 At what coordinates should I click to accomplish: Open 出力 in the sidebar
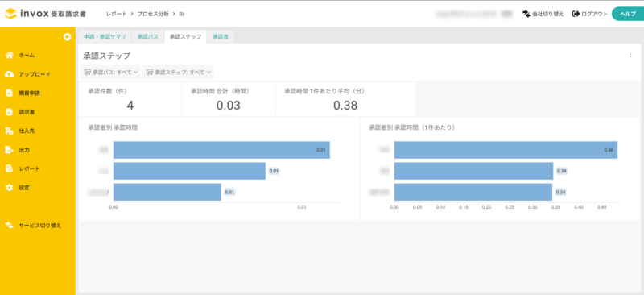tap(24, 150)
